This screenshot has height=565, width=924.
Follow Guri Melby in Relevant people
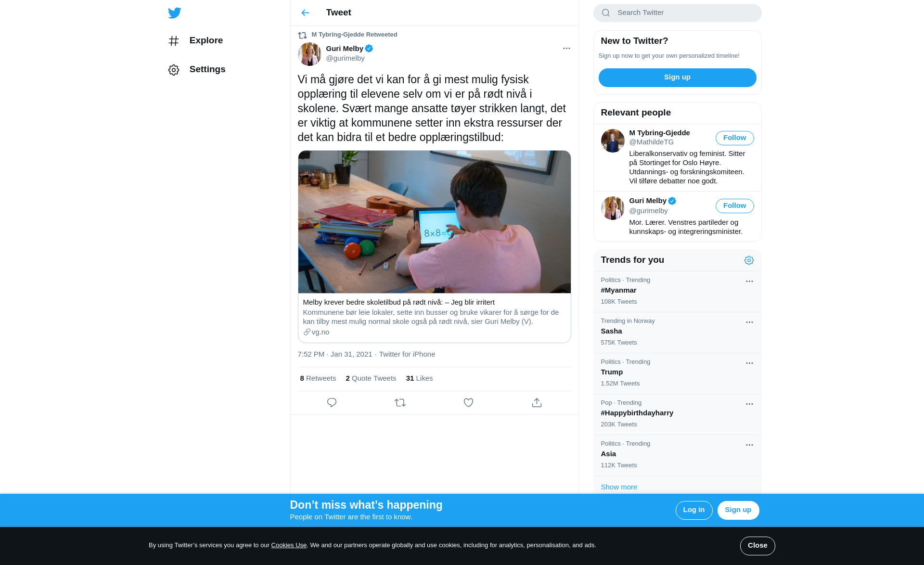point(734,206)
